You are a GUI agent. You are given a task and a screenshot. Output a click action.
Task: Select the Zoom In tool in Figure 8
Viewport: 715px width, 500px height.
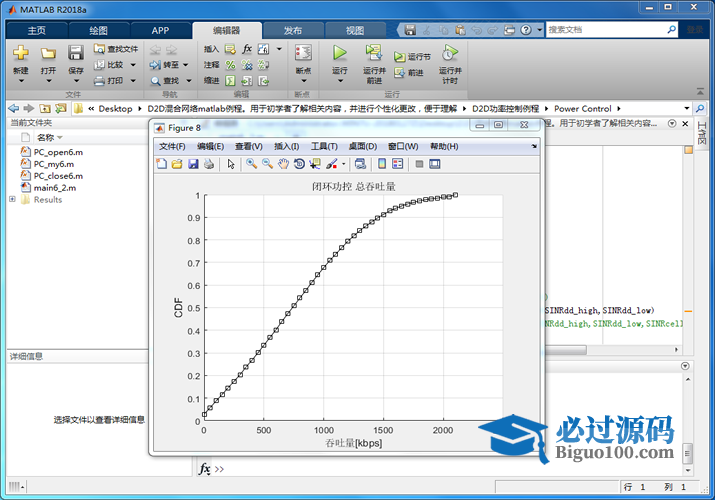pos(252,164)
